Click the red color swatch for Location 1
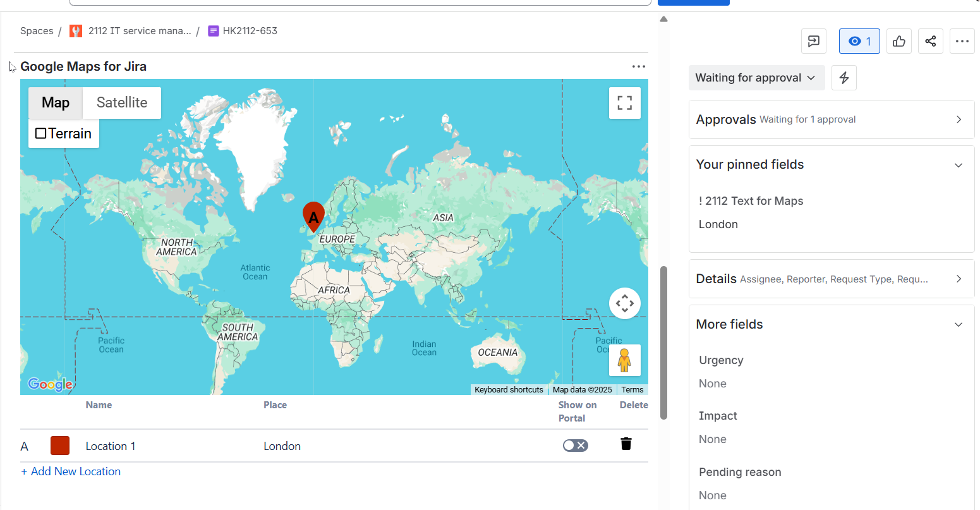 pyautogui.click(x=60, y=446)
